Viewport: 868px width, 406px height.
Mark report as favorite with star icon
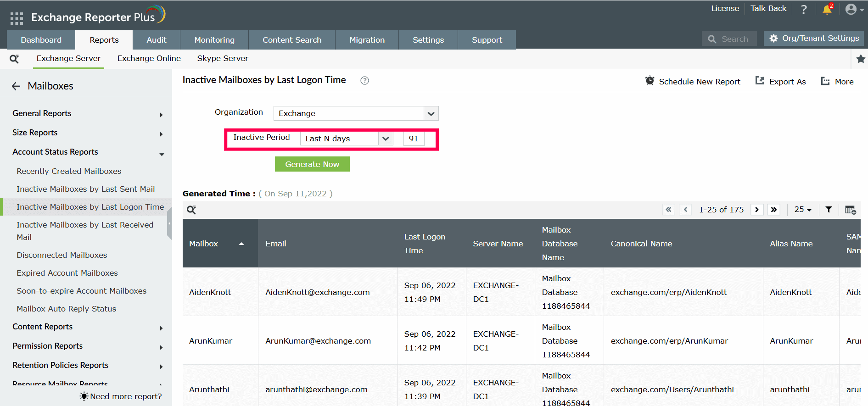tap(861, 59)
